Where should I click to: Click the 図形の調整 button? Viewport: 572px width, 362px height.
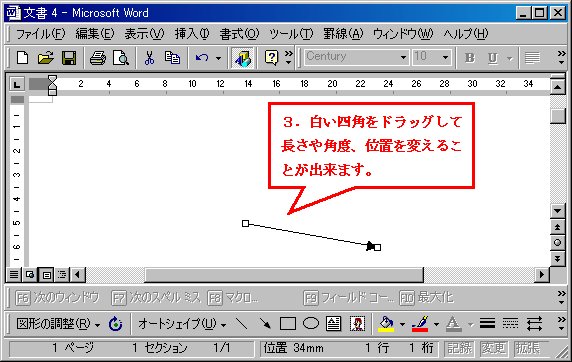pyautogui.click(x=58, y=324)
